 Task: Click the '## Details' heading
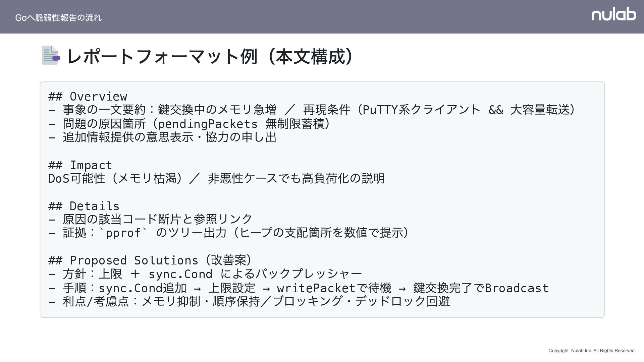click(x=84, y=206)
